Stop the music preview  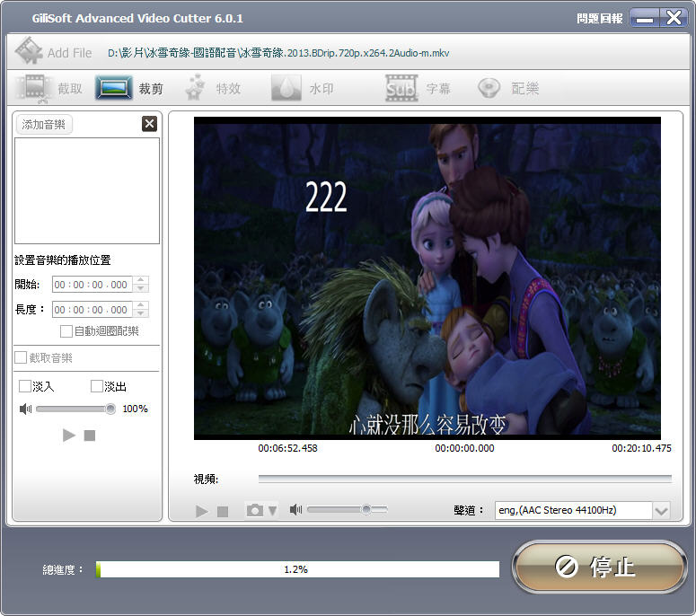[x=90, y=436]
